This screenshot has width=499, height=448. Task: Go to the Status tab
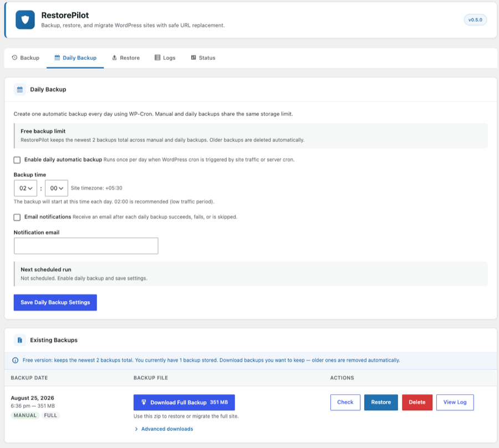point(203,58)
